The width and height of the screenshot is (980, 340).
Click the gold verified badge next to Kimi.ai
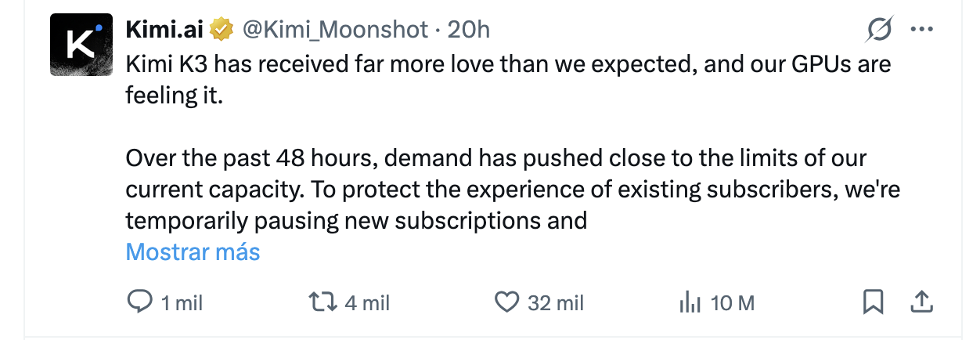(x=223, y=31)
